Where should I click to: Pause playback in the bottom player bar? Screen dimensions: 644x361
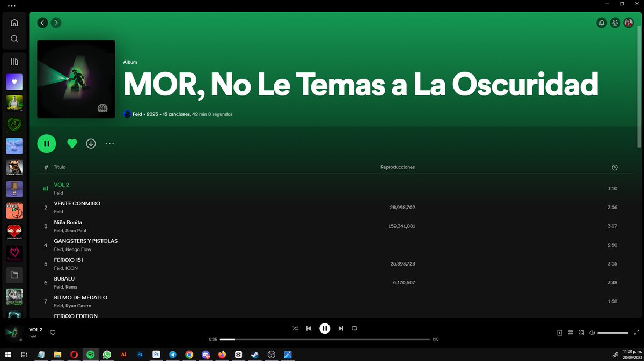click(x=325, y=328)
